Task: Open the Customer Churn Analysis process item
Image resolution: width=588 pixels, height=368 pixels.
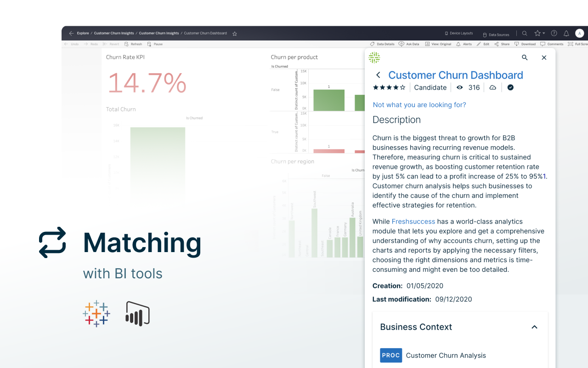Action: click(446, 355)
